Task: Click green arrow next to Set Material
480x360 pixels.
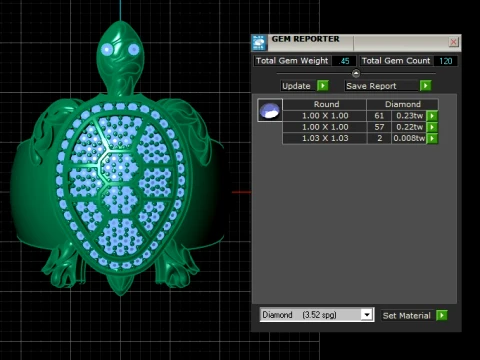Action: pos(442,315)
